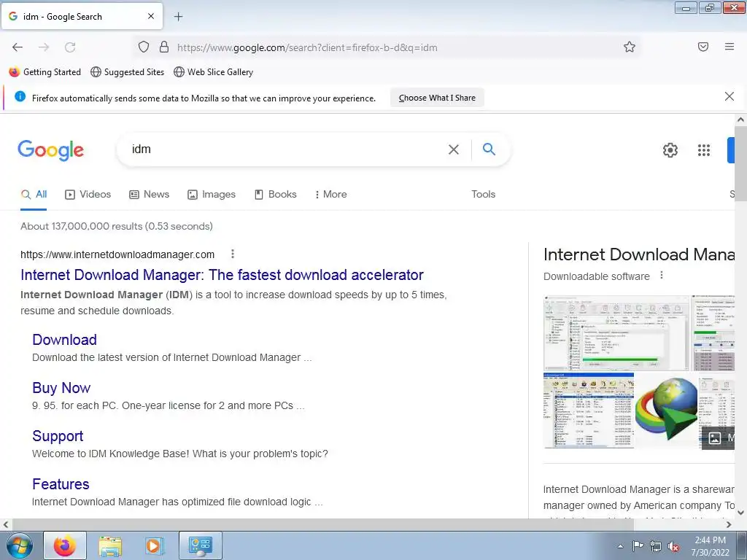Expand the More search filters menu
The width and height of the screenshot is (747, 560).
pos(330,194)
